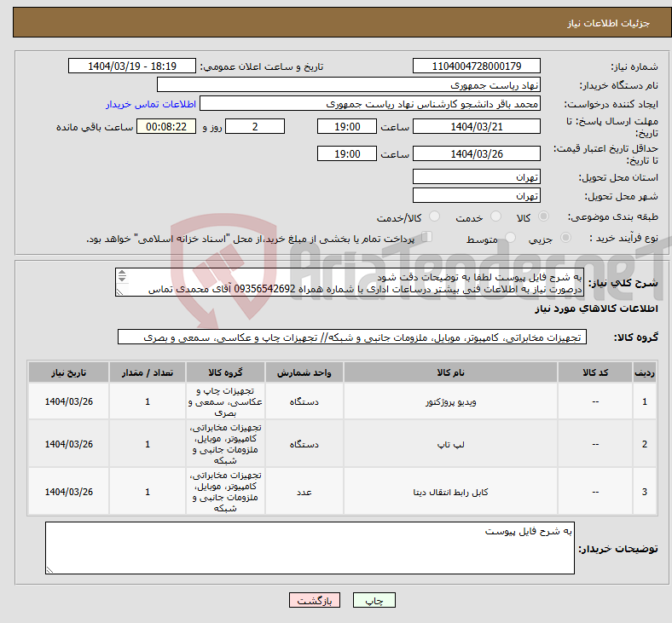Click the remaining days field showing 2
The height and width of the screenshot is (623, 672).
255,127
